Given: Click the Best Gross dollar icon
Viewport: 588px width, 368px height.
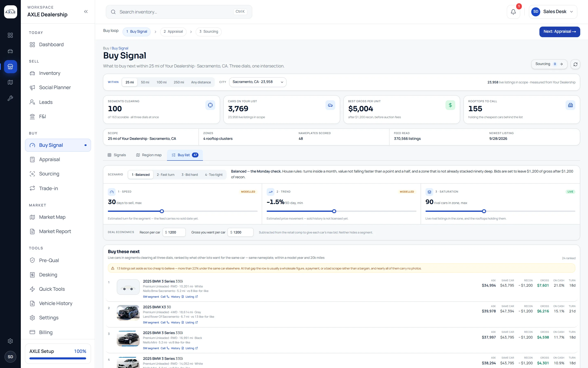Looking at the screenshot, I should coord(450,105).
